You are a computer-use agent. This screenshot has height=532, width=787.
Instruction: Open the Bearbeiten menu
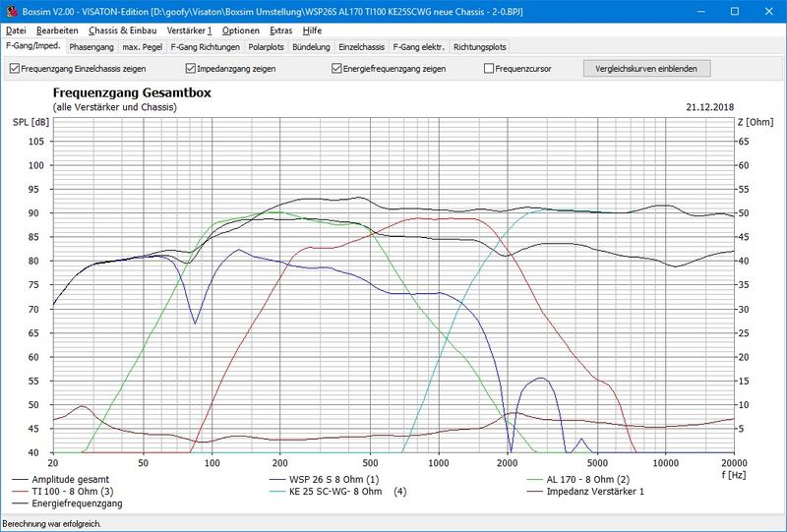click(57, 30)
